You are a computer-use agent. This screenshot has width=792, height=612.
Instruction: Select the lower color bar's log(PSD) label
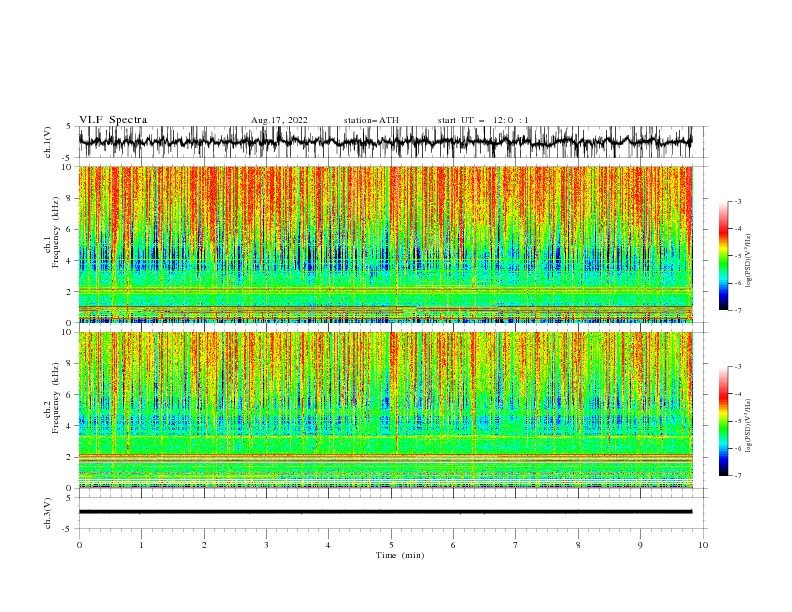(x=749, y=426)
